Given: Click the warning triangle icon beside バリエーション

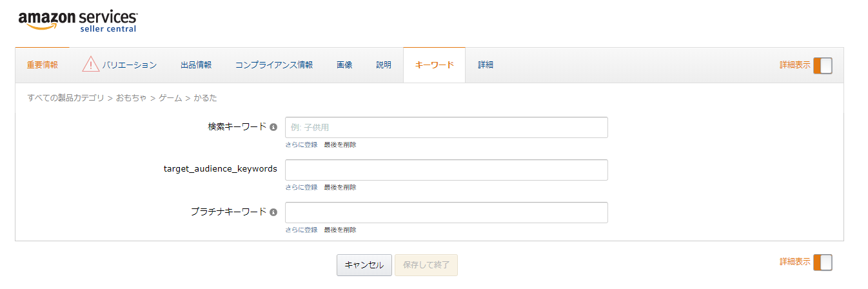Looking at the screenshot, I should click(91, 65).
